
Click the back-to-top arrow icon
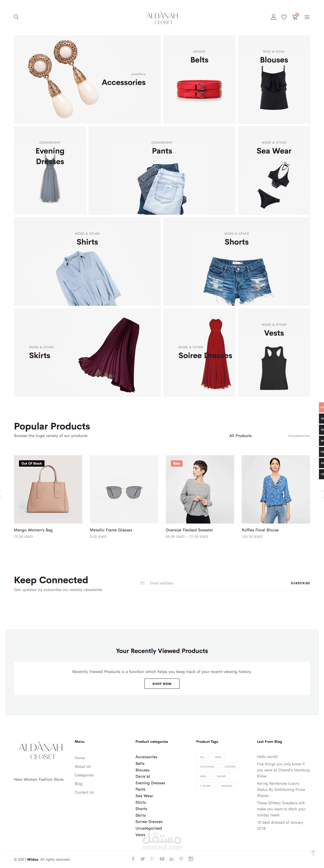(313, 853)
